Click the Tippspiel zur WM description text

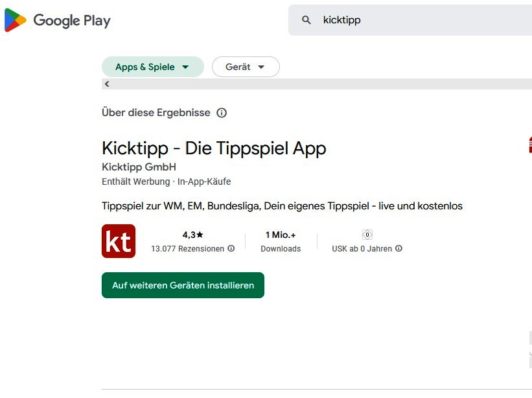[282, 206]
